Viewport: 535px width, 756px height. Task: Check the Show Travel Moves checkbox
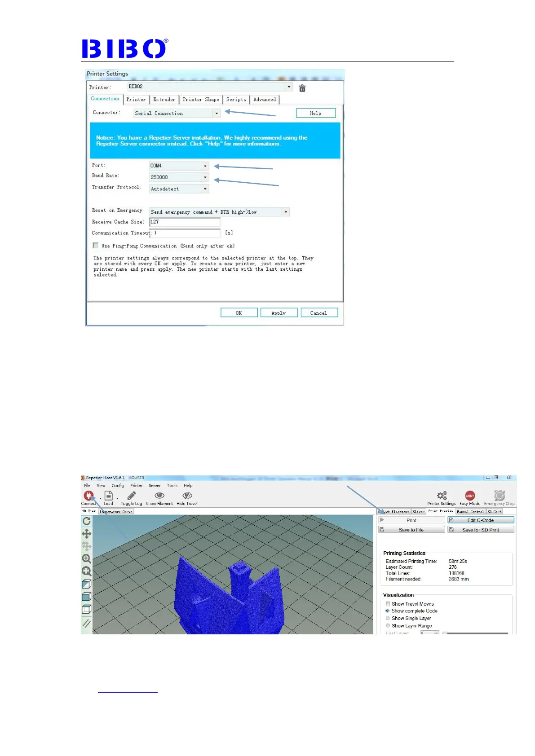click(x=388, y=604)
